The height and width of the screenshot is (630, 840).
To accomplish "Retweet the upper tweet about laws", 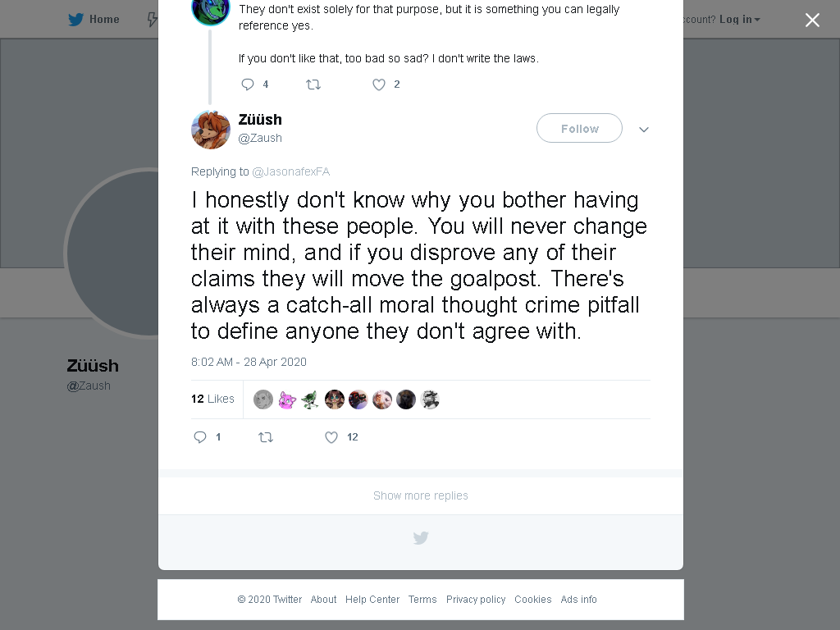I will coord(313,84).
